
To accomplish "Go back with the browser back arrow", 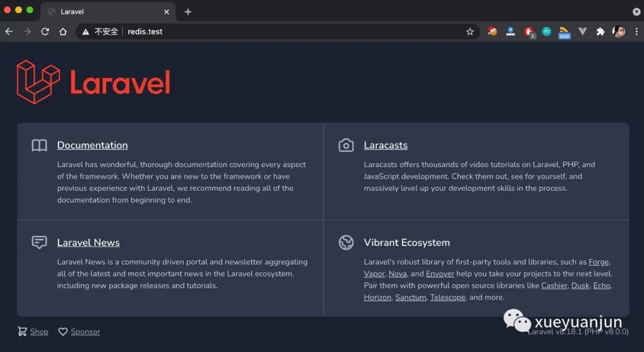I will 9,32.
